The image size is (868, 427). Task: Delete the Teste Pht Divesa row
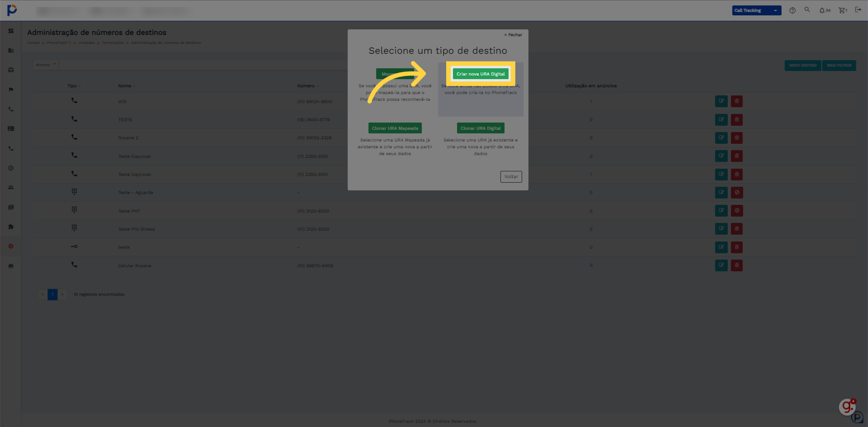pos(736,229)
